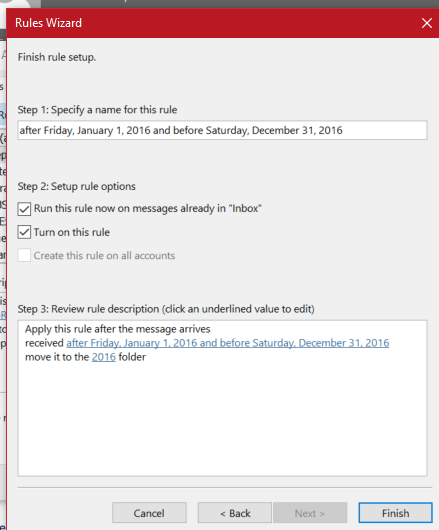
Task: Click the Step 3 Review rule description label
Action: [166, 309]
